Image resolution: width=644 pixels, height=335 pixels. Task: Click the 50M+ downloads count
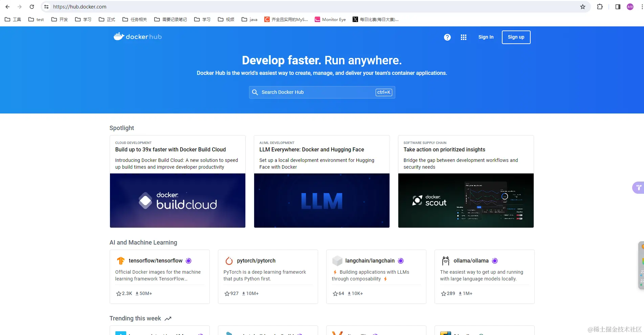[146, 294]
